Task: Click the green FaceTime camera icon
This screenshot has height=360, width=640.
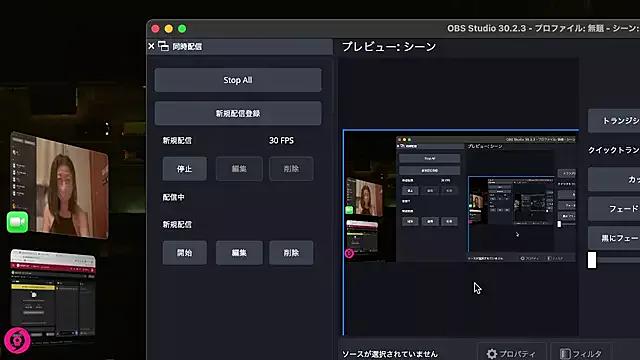Action: 18,222
